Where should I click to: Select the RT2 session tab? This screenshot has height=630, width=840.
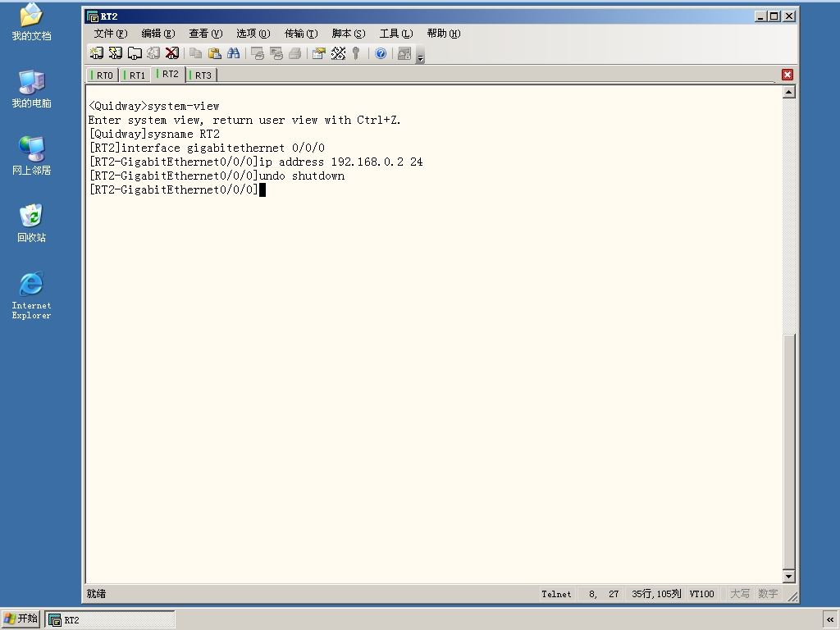168,74
